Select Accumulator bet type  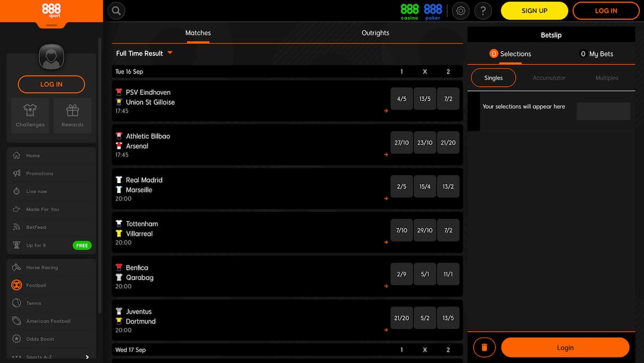[x=549, y=78]
